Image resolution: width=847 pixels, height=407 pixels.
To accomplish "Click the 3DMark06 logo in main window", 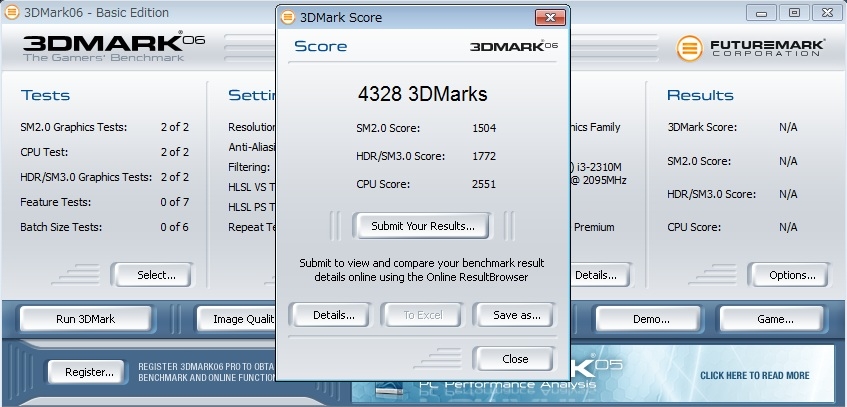I will tap(113, 46).
